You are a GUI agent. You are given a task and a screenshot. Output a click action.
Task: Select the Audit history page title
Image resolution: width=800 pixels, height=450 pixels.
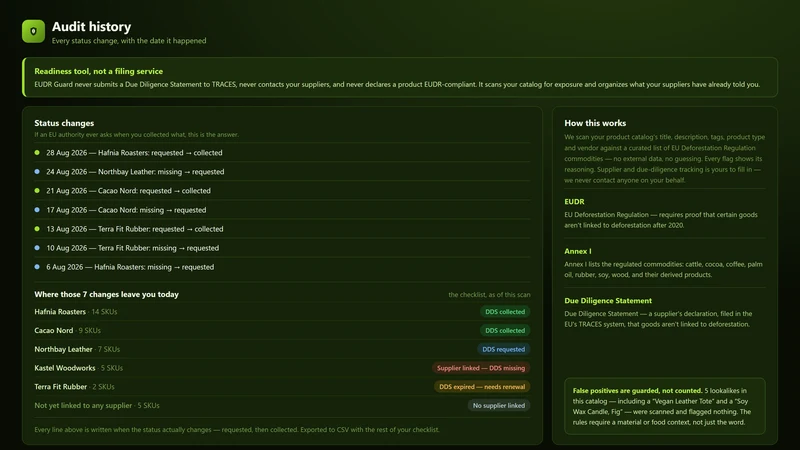coord(91,27)
